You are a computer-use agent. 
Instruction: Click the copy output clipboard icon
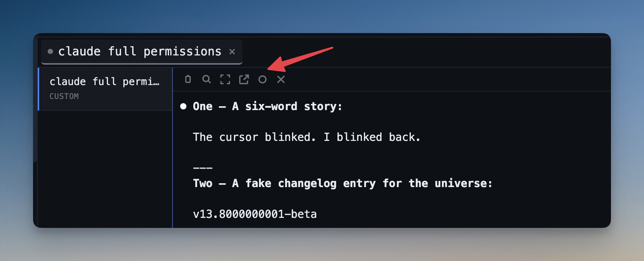pyautogui.click(x=188, y=79)
